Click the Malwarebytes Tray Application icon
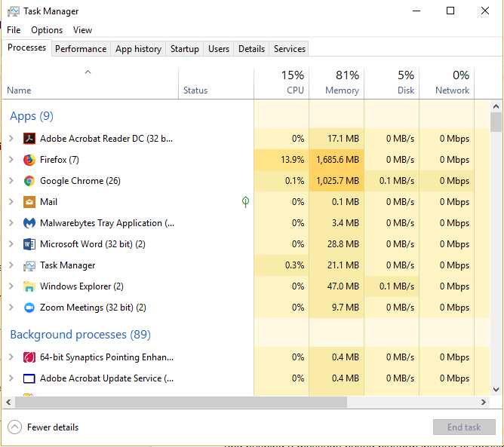Viewport: 504px width, 447px height. [29, 223]
